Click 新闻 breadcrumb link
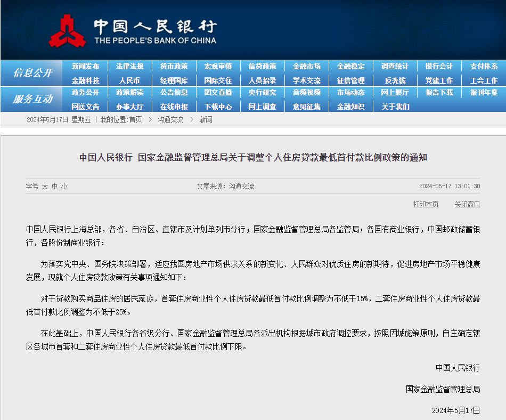 [x=206, y=120]
